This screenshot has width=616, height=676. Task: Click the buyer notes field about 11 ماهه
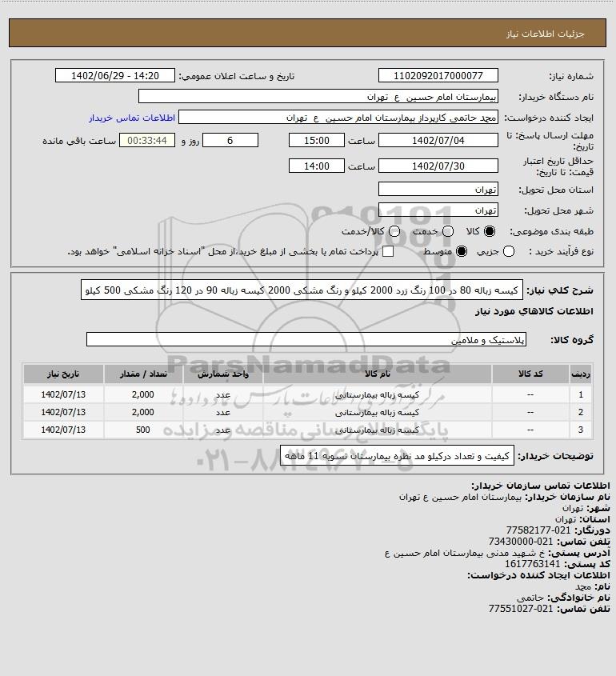pyautogui.click(x=397, y=456)
